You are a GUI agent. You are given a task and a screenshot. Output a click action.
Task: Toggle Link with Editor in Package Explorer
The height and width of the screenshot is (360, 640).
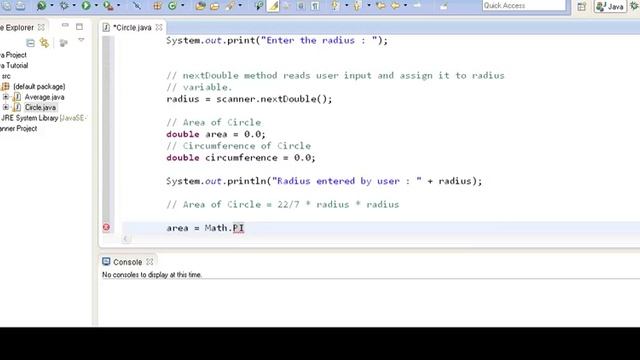pyautogui.click(x=44, y=42)
